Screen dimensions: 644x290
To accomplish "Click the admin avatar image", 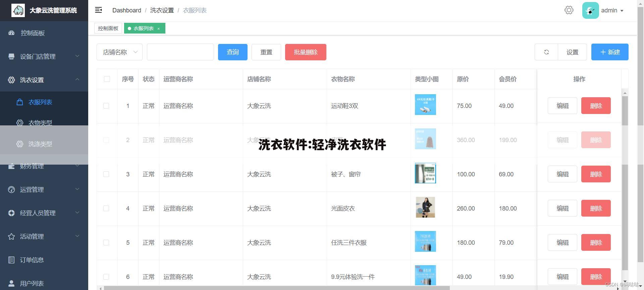I will 590,10.
